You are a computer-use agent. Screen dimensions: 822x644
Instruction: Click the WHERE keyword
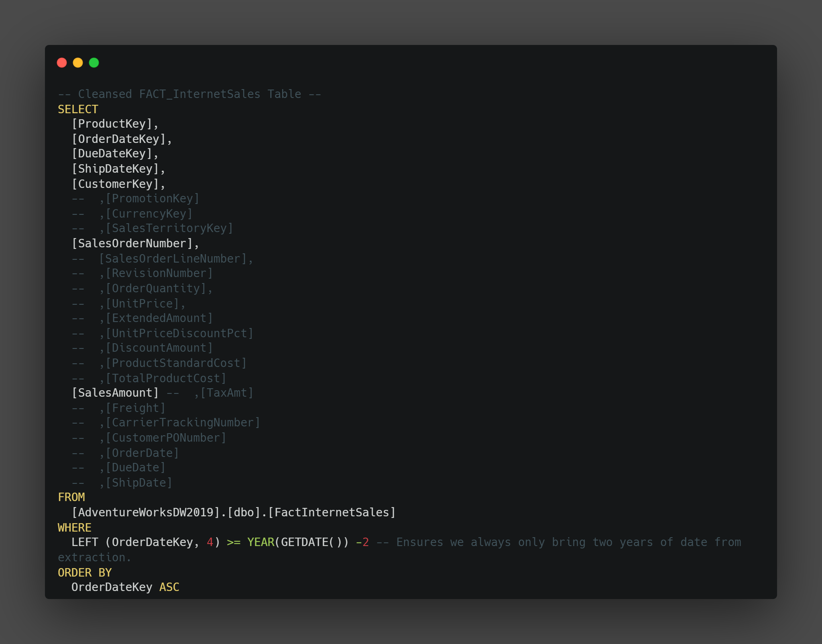point(75,527)
